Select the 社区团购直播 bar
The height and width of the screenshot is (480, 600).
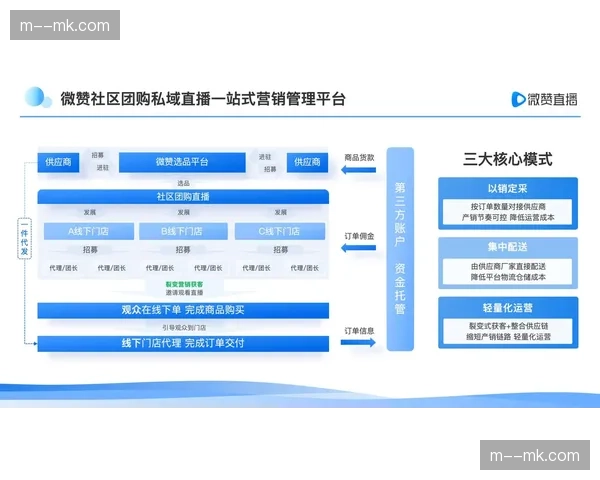183,197
